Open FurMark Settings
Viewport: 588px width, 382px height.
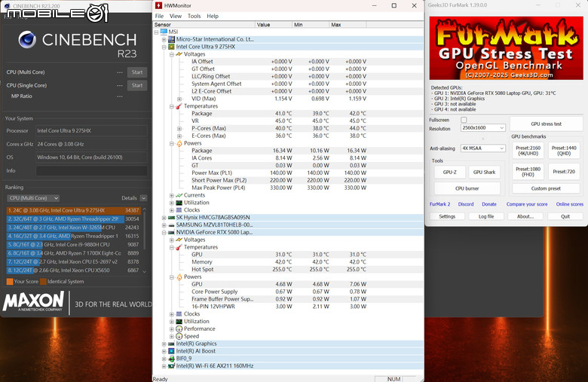(447, 217)
